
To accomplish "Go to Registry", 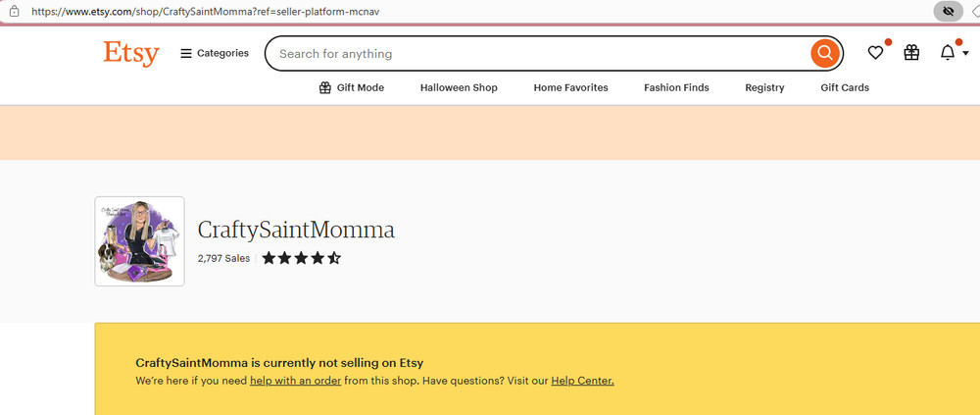I will 764,87.
